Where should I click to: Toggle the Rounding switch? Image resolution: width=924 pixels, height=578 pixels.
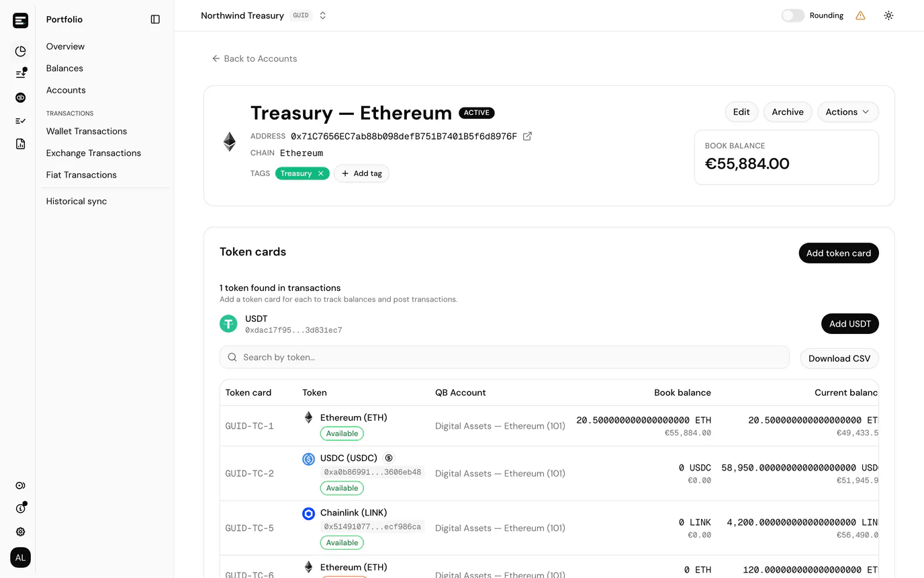click(x=792, y=15)
